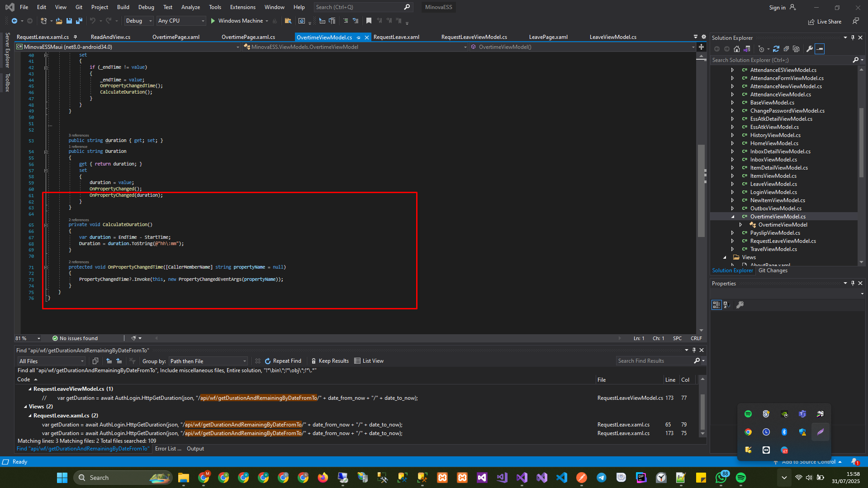Click the Save icon in toolbar

69,21
